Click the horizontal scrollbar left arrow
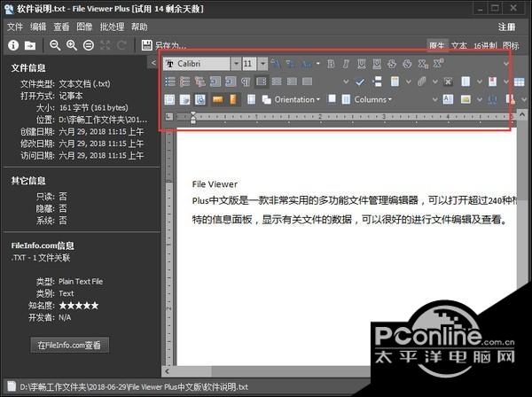Image resolution: width=532 pixels, height=397 pixels. (168, 371)
